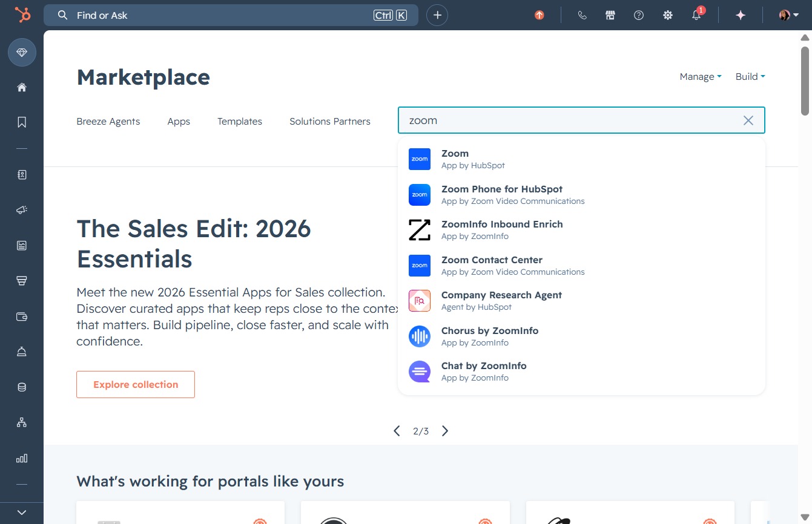Switch to the Templates tab
The width and height of the screenshot is (812, 524).
(240, 121)
